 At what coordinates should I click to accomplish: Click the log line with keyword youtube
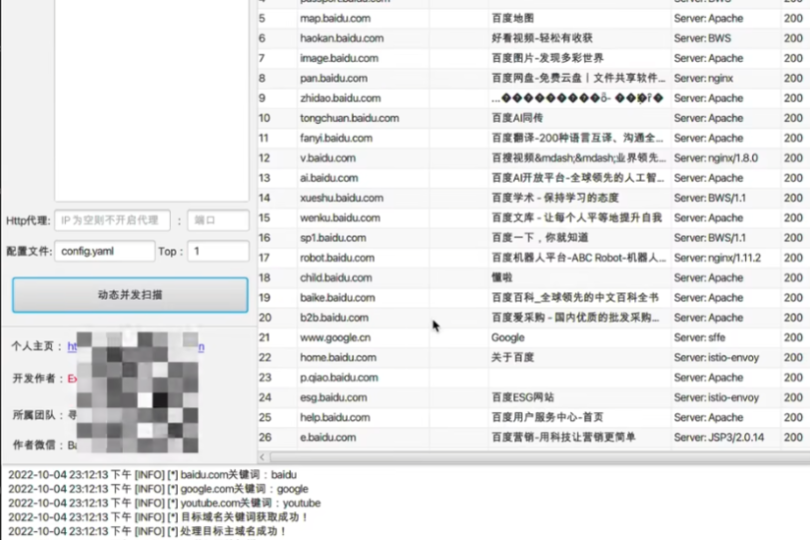164,503
